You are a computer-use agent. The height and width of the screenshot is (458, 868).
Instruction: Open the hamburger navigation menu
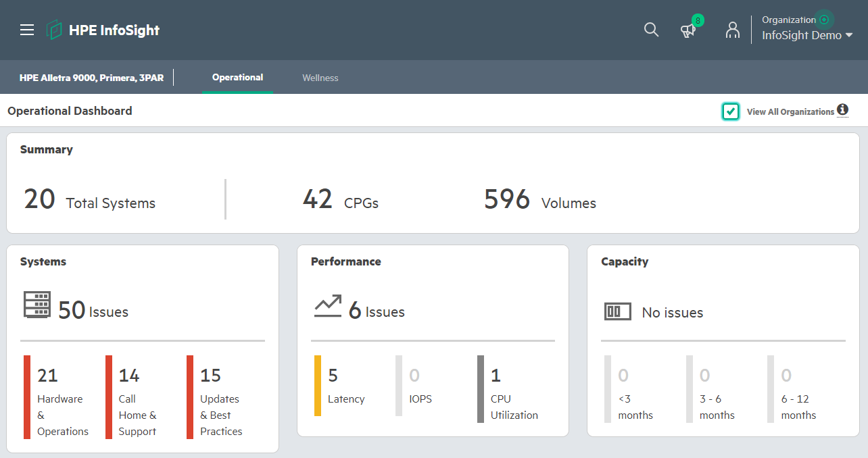(x=27, y=30)
